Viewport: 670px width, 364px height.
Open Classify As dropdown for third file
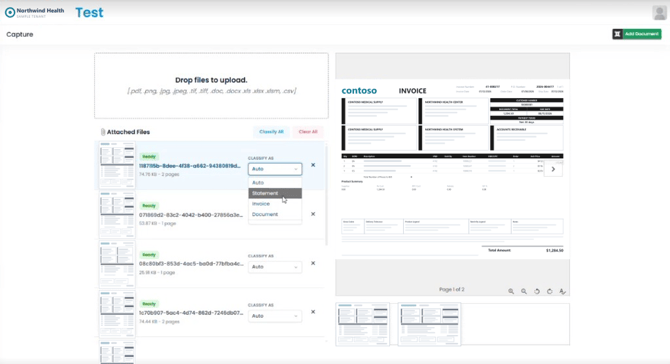pyautogui.click(x=275, y=267)
